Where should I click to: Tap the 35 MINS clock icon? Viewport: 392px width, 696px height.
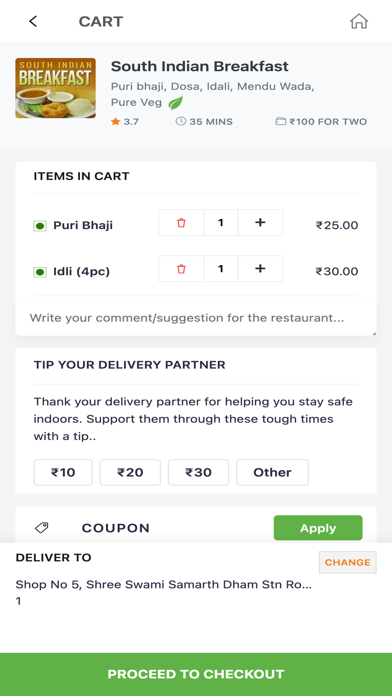[181, 121]
